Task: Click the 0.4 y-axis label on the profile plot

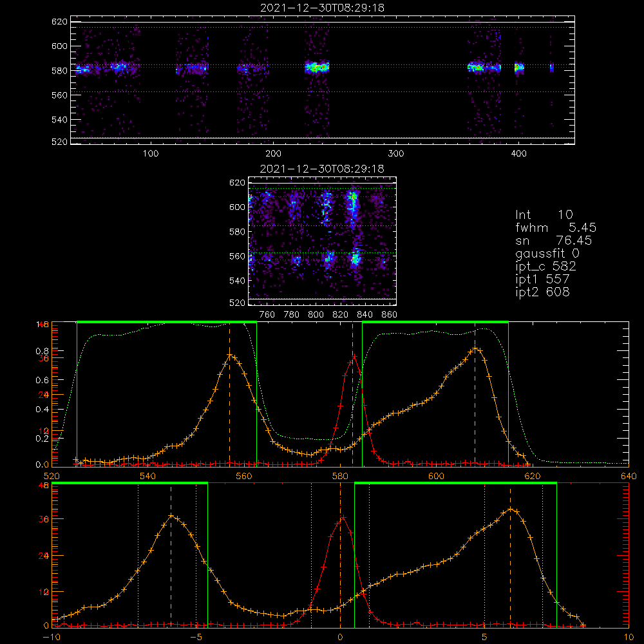Action: pos(42,410)
